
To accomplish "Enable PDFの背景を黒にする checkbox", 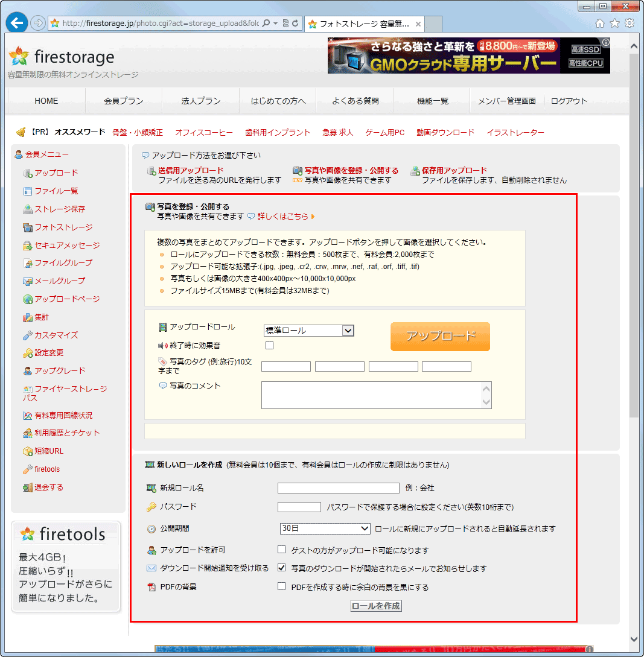I will 281,586.
